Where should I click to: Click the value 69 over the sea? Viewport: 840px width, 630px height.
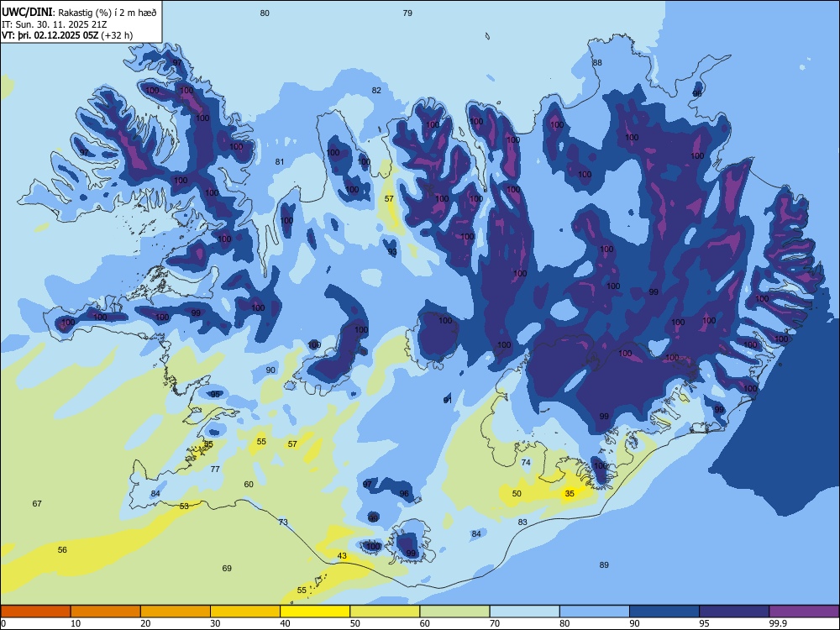227,568
